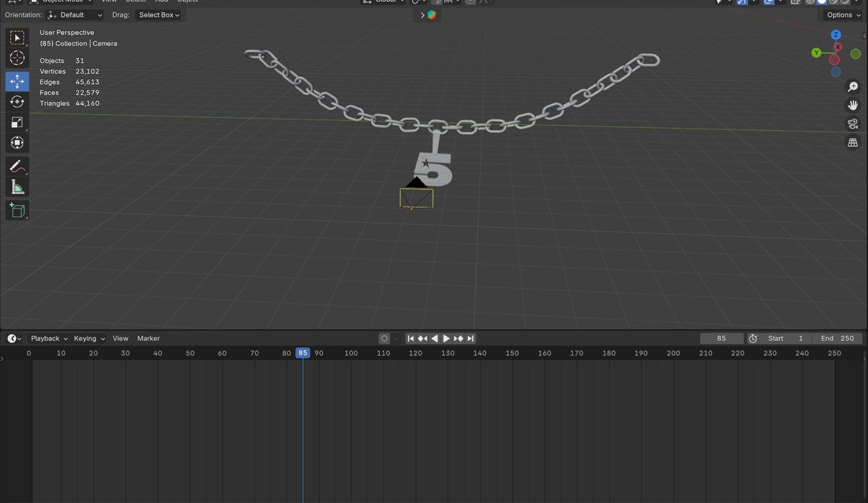The width and height of the screenshot is (868, 503).
Task: Jump to the timeline end frame
Action: pyautogui.click(x=471, y=338)
